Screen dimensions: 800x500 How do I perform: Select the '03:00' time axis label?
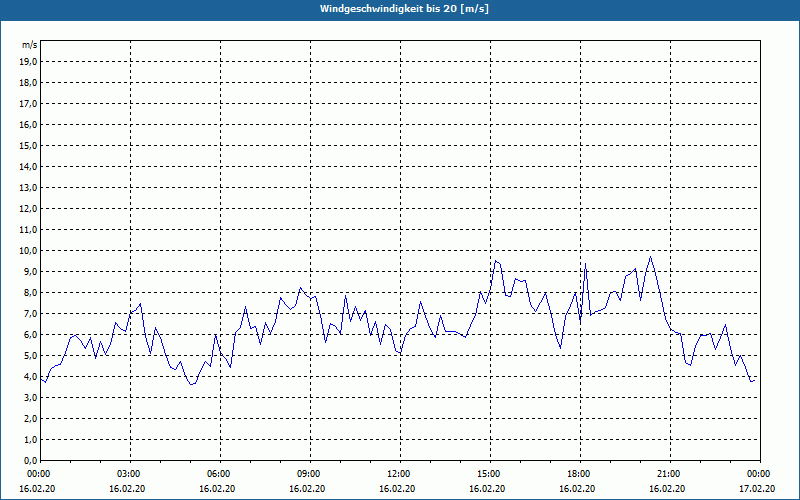127,474
